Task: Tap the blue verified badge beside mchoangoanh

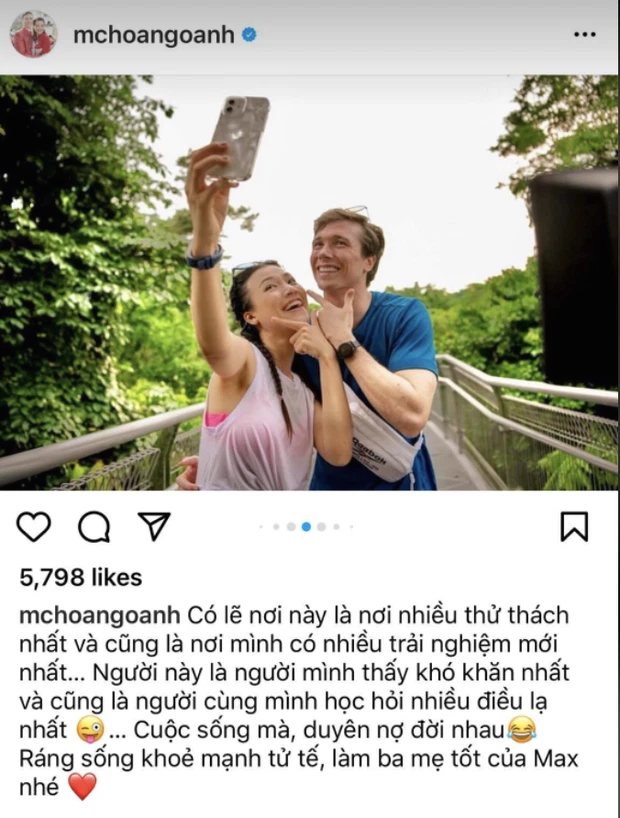Action: click(x=249, y=35)
